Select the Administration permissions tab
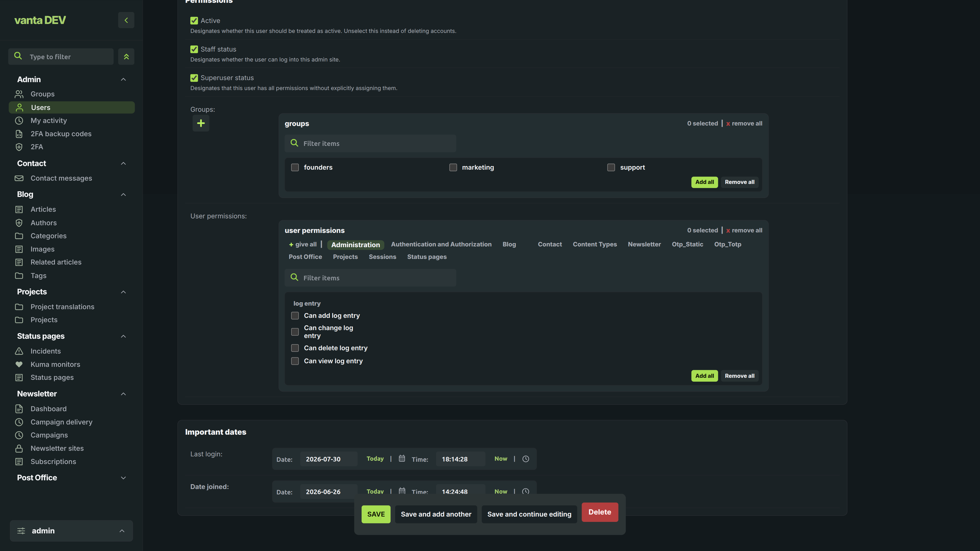 tap(355, 245)
